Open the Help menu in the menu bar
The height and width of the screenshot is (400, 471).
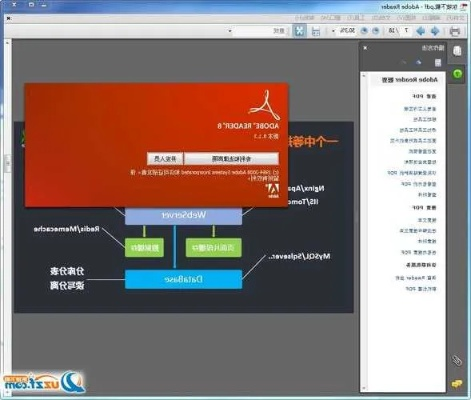(x=305, y=18)
